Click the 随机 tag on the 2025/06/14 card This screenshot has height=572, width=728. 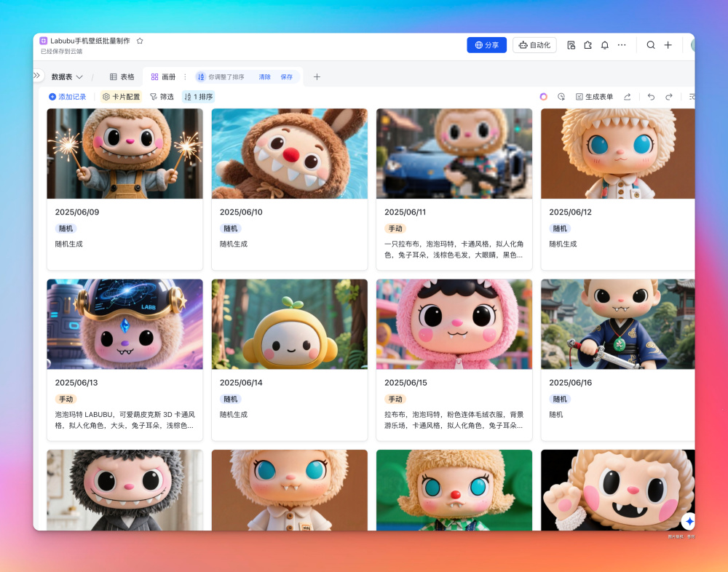[231, 399]
